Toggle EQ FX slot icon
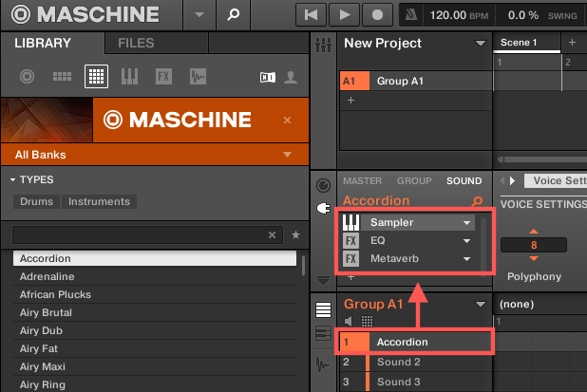The height and width of the screenshot is (392, 587). point(350,240)
